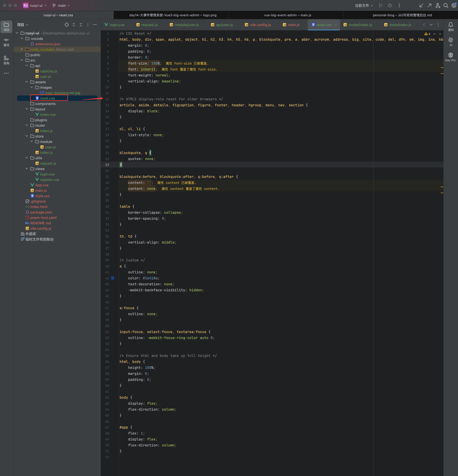The image size is (458, 476).
Task: Show more tool windows ellipsis
Action: coord(6,73)
